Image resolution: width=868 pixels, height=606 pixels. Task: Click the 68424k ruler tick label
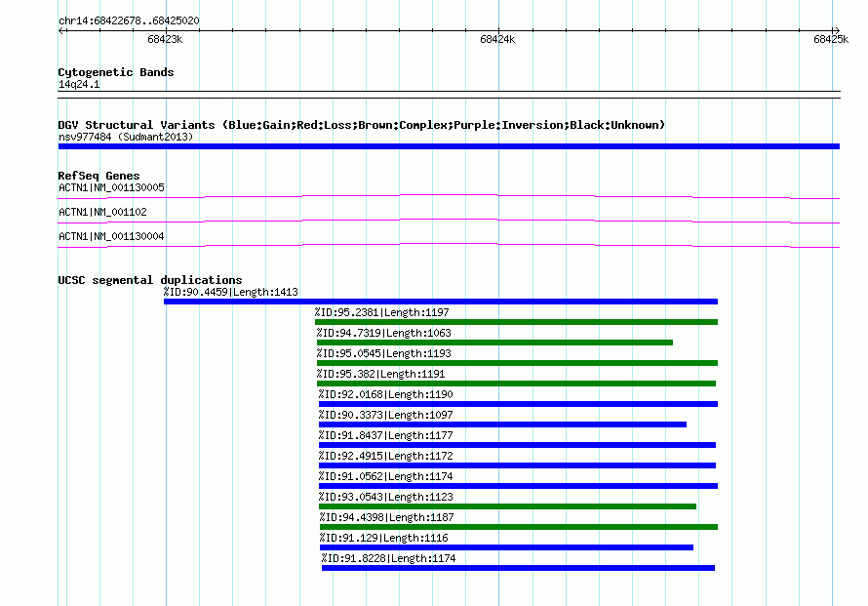497,39
